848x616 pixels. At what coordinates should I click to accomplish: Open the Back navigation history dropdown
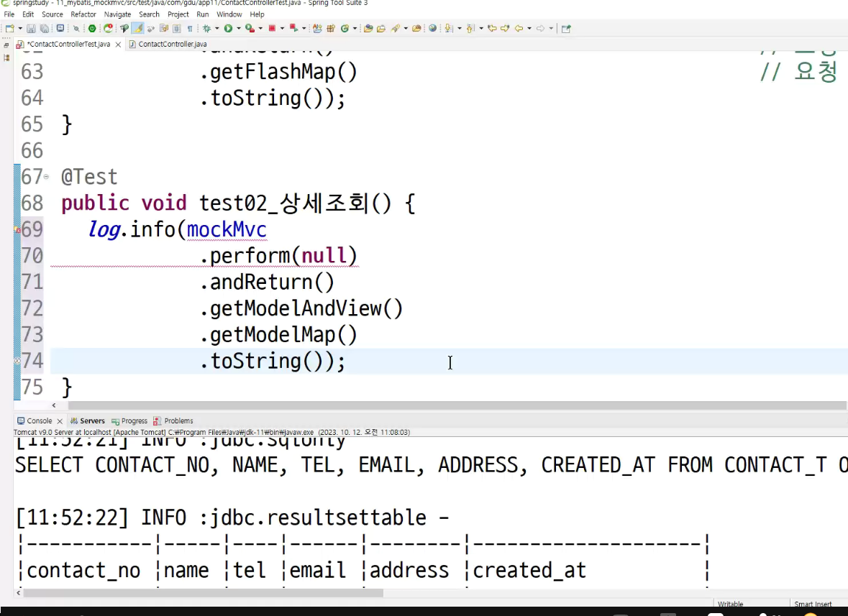[x=529, y=29]
